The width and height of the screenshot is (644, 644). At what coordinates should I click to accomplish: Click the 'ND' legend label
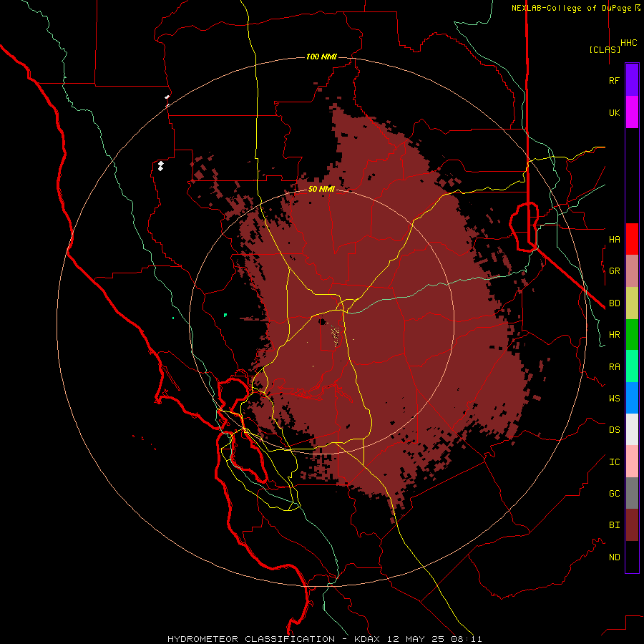click(615, 557)
